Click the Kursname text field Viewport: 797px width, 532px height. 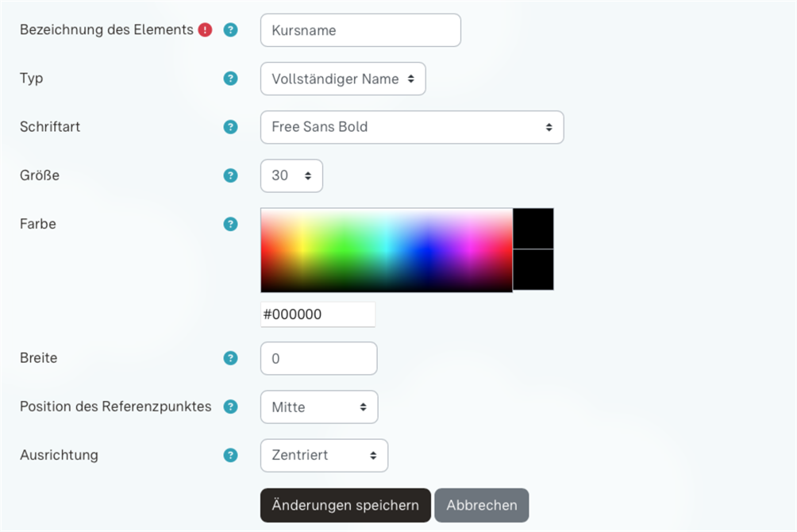click(360, 29)
